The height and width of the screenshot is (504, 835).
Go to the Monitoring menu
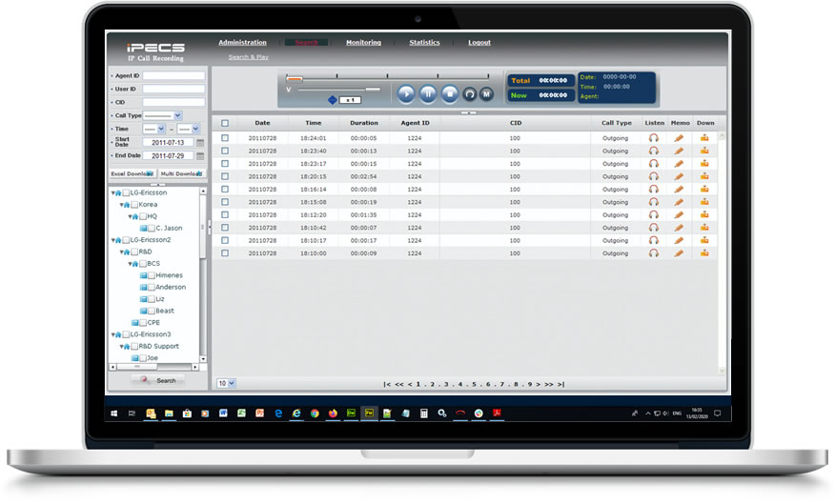tap(364, 42)
